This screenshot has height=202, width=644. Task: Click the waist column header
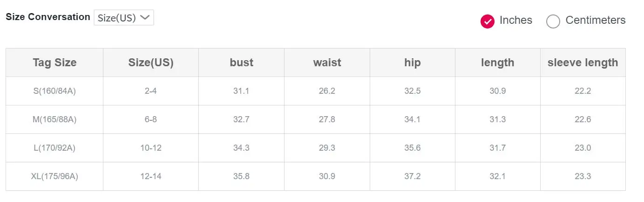coord(327,63)
